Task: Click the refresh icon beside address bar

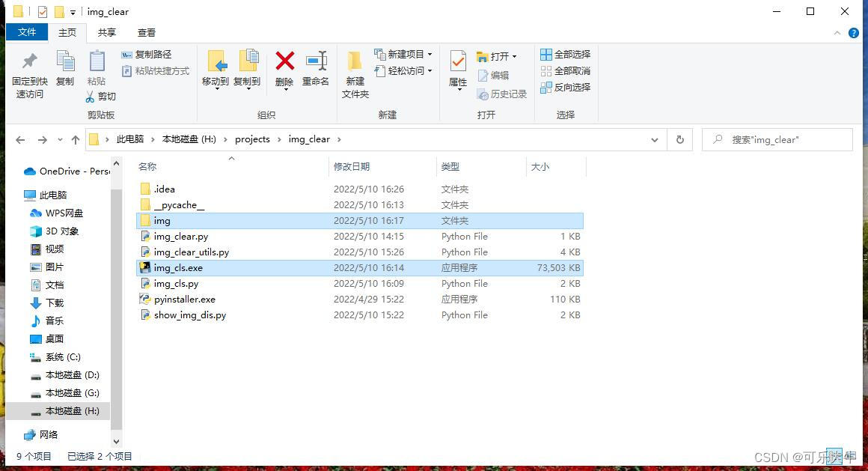Action: [679, 139]
